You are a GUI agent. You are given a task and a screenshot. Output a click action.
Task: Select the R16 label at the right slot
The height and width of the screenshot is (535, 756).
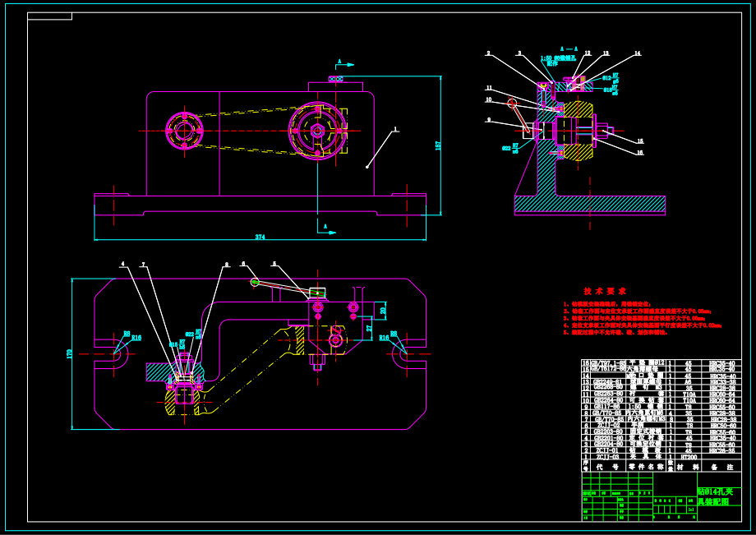point(384,338)
